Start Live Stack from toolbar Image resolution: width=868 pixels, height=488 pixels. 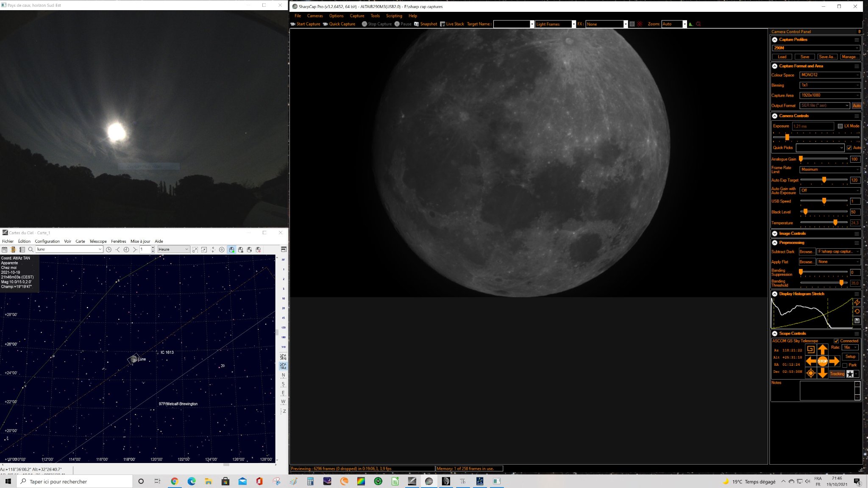tap(452, 24)
